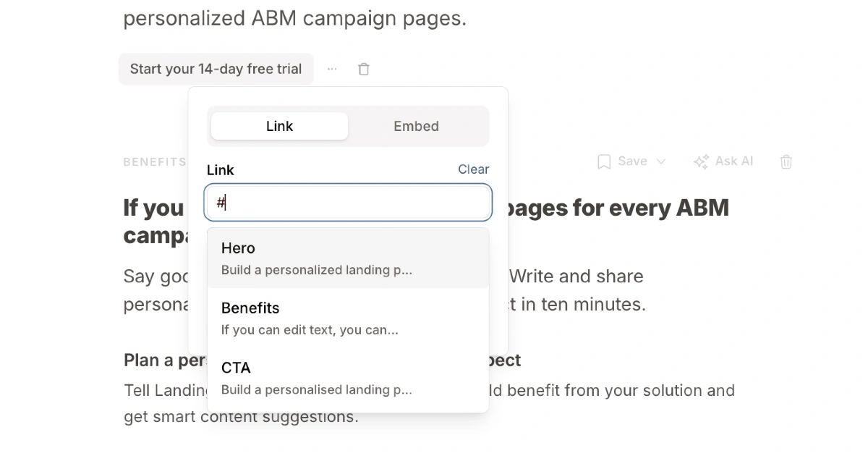Screen dimensions: 868x456
Task: Click the Start your 14-day free trial button
Action: [216, 69]
